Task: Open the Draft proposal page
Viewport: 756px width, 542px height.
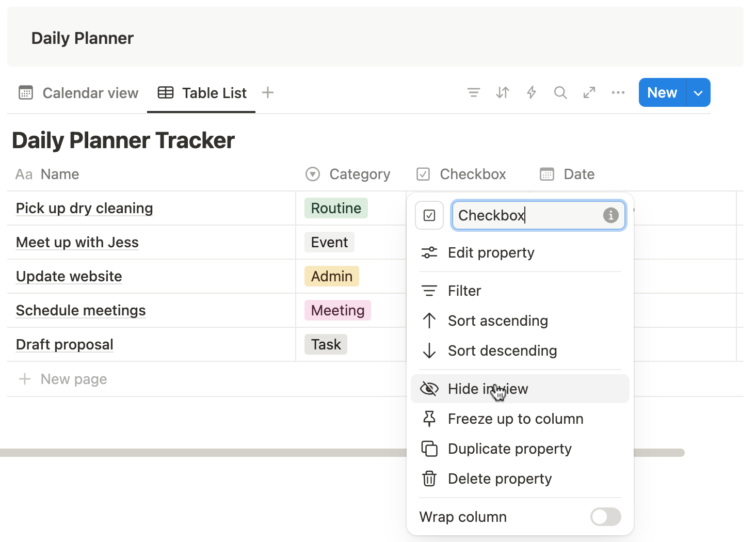Action: coord(65,344)
